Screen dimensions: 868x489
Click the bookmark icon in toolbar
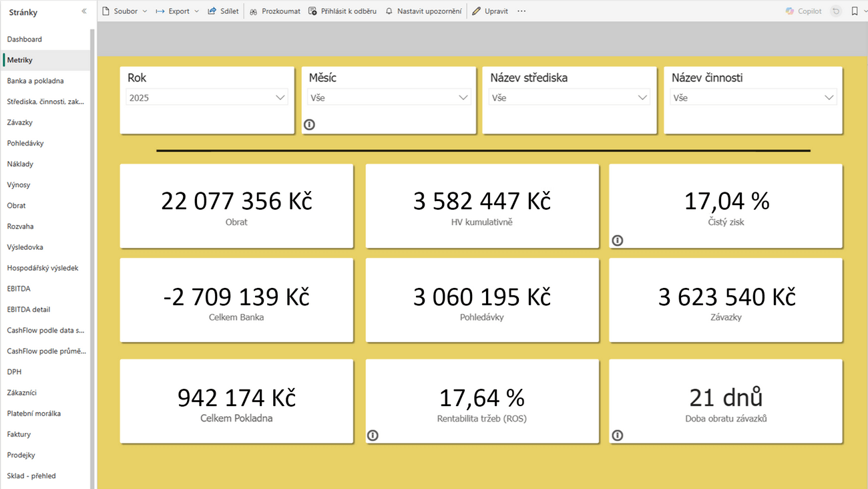click(854, 11)
